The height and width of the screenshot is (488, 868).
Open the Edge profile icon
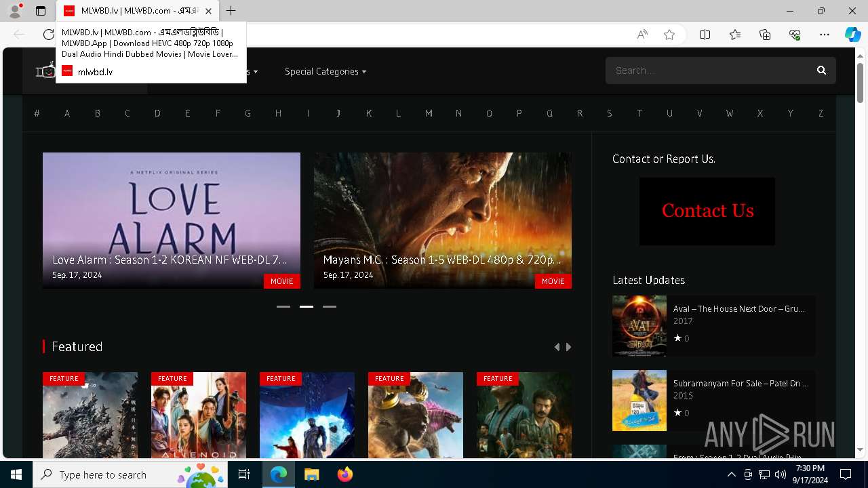tap(14, 11)
